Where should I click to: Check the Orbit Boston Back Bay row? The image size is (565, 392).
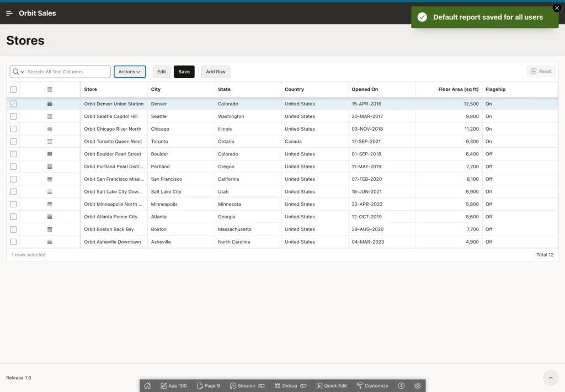coord(13,229)
